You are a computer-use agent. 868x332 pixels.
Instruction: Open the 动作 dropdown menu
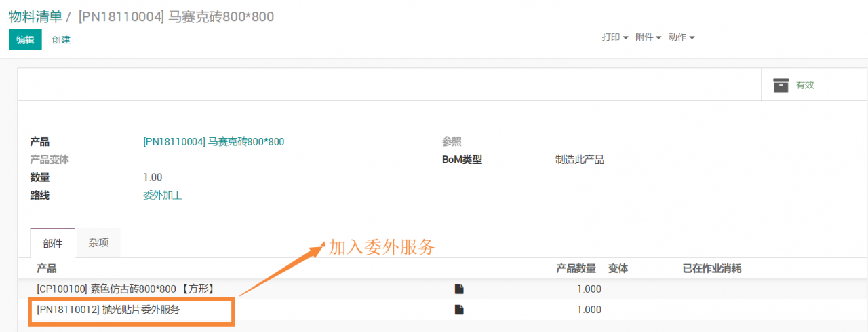[x=682, y=37]
